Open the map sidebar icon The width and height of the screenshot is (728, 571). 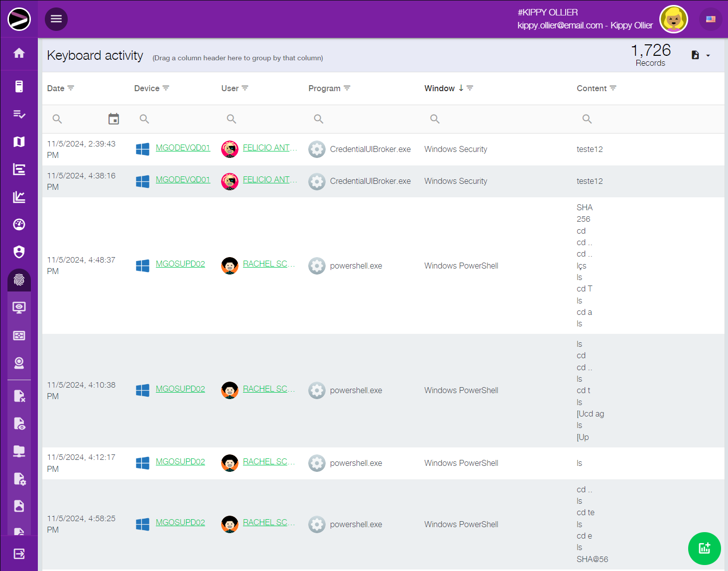(19, 142)
